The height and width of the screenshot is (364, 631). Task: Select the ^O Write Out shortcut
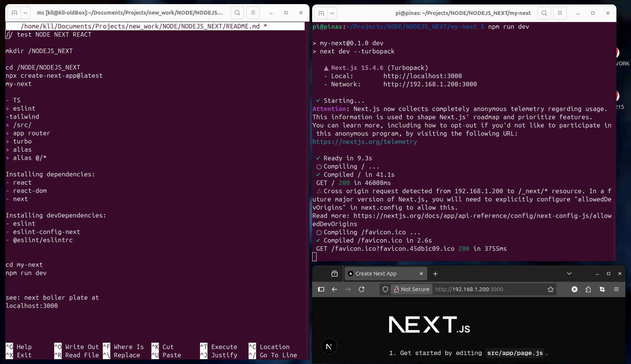[x=77, y=347]
